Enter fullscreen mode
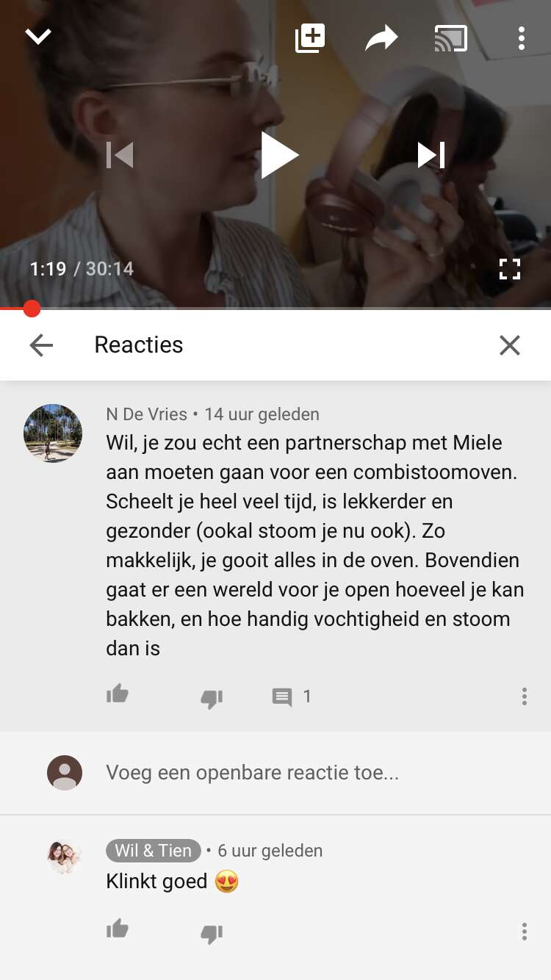 pyautogui.click(x=510, y=269)
